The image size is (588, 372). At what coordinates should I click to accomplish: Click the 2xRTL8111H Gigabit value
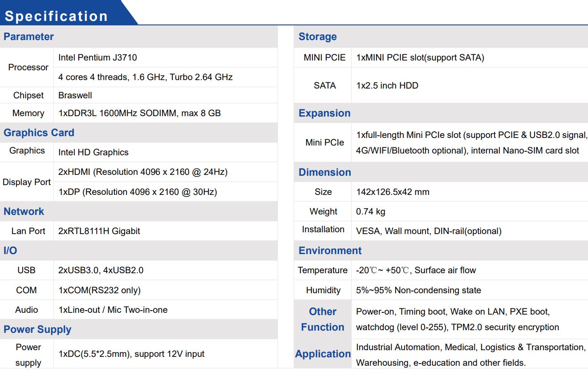tap(99, 231)
